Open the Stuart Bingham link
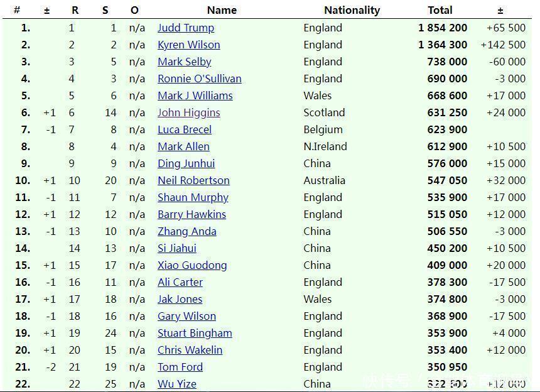The height and width of the screenshot is (392, 540). point(195,333)
